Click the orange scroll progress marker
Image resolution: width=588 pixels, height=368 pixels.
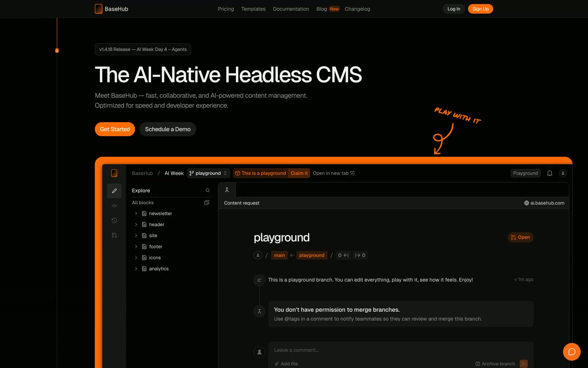click(x=57, y=50)
